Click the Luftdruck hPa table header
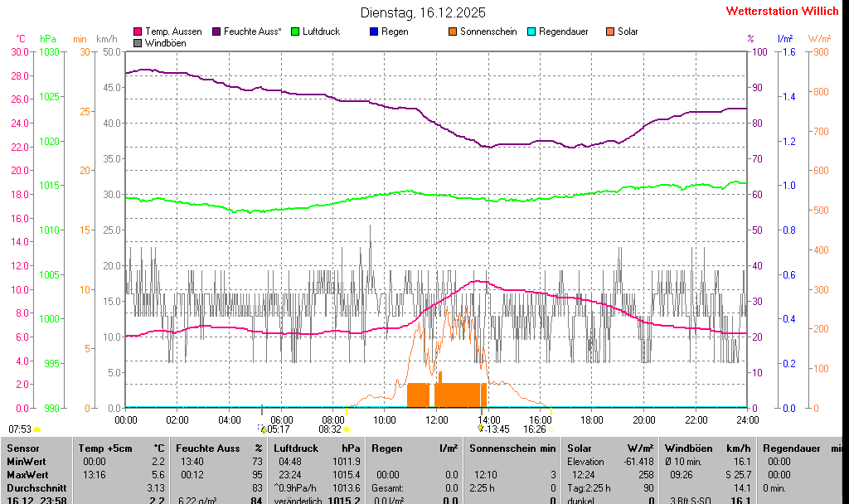The width and height of the screenshot is (849, 504). pos(317,448)
